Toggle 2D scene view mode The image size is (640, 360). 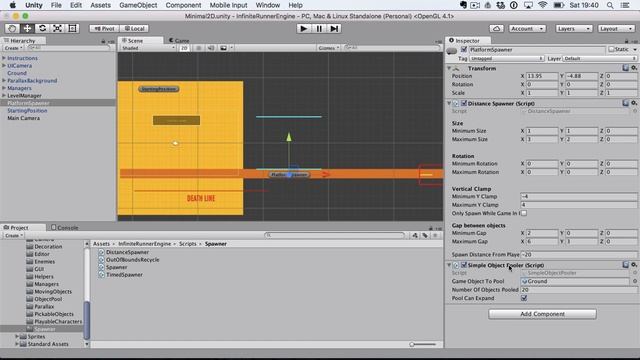[184, 48]
